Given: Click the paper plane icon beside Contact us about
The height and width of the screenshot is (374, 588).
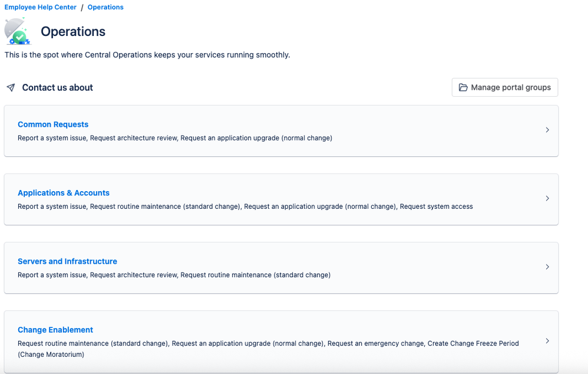Looking at the screenshot, I should coord(11,87).
